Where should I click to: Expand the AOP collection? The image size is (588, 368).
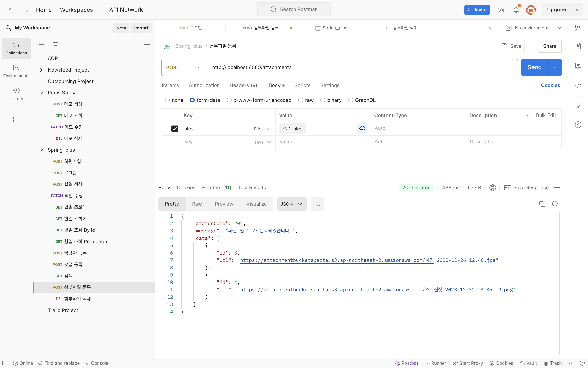coord(41,58)
